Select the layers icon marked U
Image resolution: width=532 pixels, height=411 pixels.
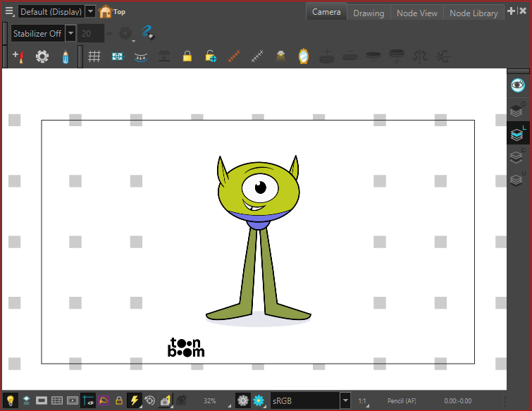518,179
